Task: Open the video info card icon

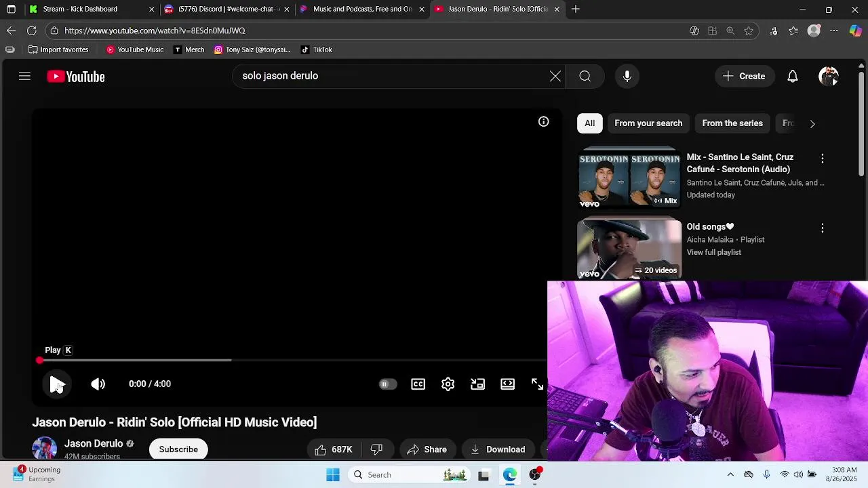Action: [543, 122]
